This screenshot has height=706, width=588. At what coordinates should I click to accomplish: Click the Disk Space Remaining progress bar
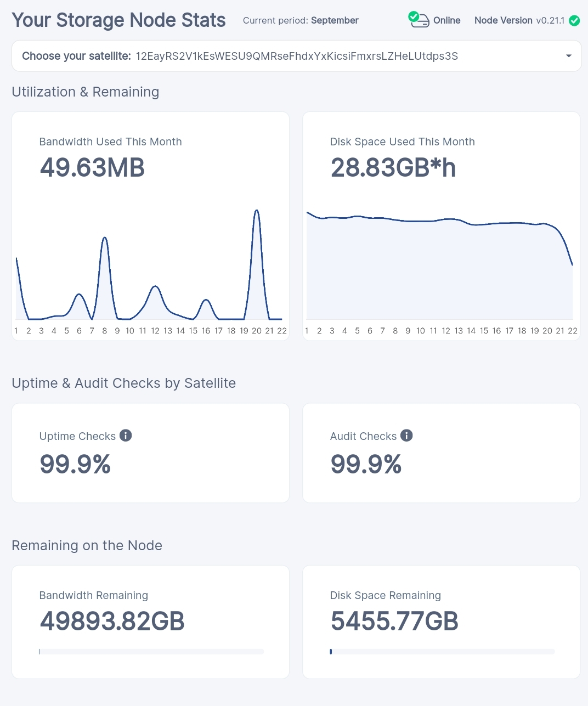pos(442,652)
